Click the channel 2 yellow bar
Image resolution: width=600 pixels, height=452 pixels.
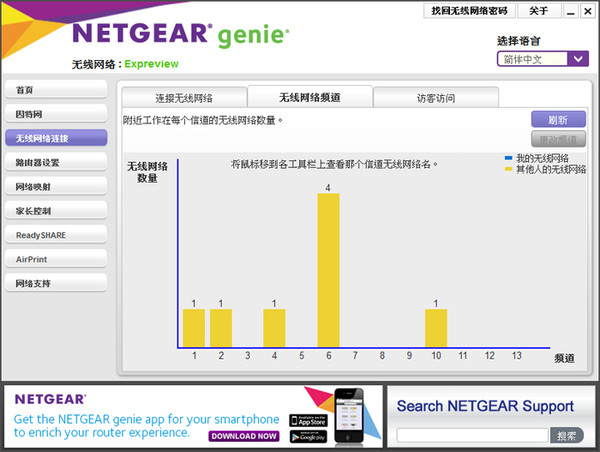[x=221, y=328]
